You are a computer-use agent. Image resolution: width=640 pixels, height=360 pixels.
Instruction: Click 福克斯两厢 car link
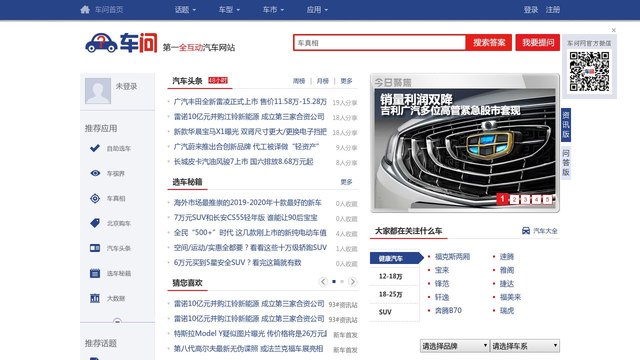452,256
